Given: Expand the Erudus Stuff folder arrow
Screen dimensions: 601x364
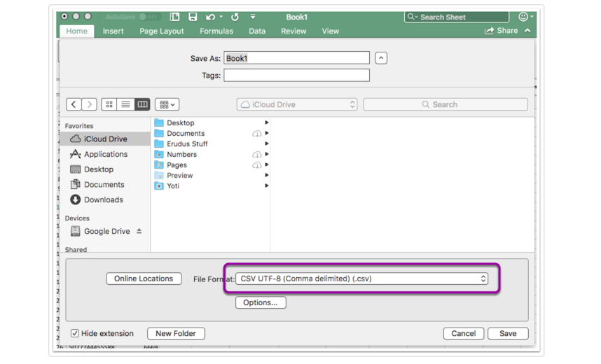Looking at the screenshot, I should point(267,143).
